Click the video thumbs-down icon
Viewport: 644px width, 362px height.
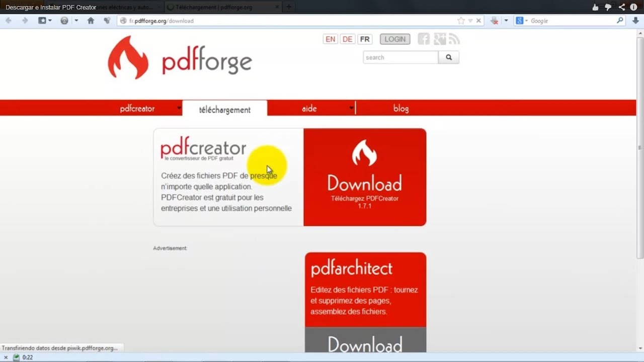pos(608,7)
